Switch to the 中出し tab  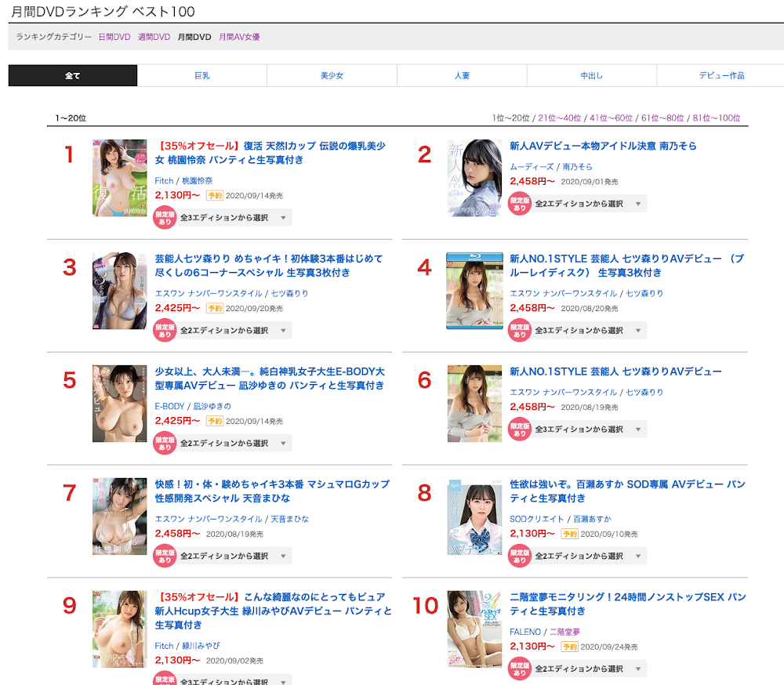point(591,75)
